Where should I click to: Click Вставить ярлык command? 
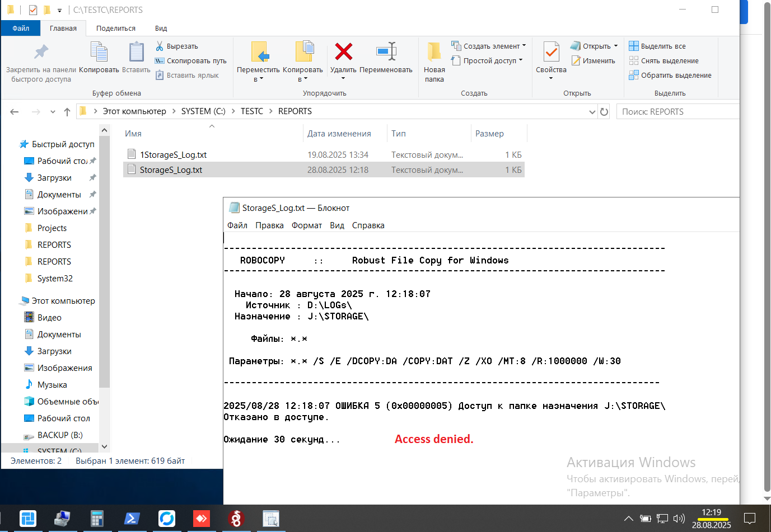[186, 76]
